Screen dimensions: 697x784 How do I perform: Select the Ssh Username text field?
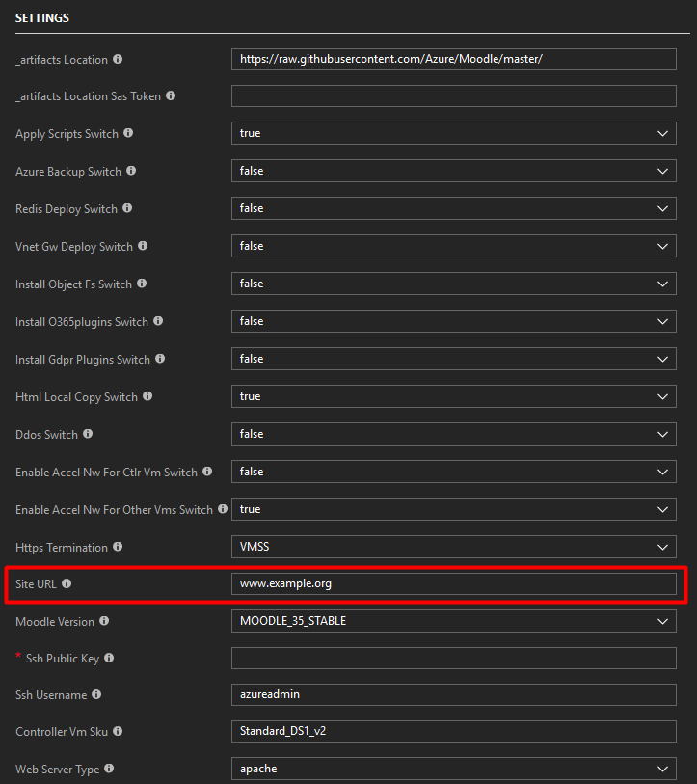453,694
